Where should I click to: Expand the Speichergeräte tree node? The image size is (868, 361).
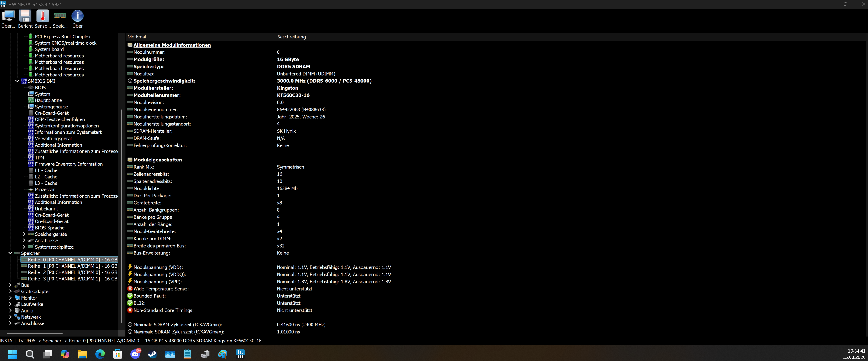(24, 234)
